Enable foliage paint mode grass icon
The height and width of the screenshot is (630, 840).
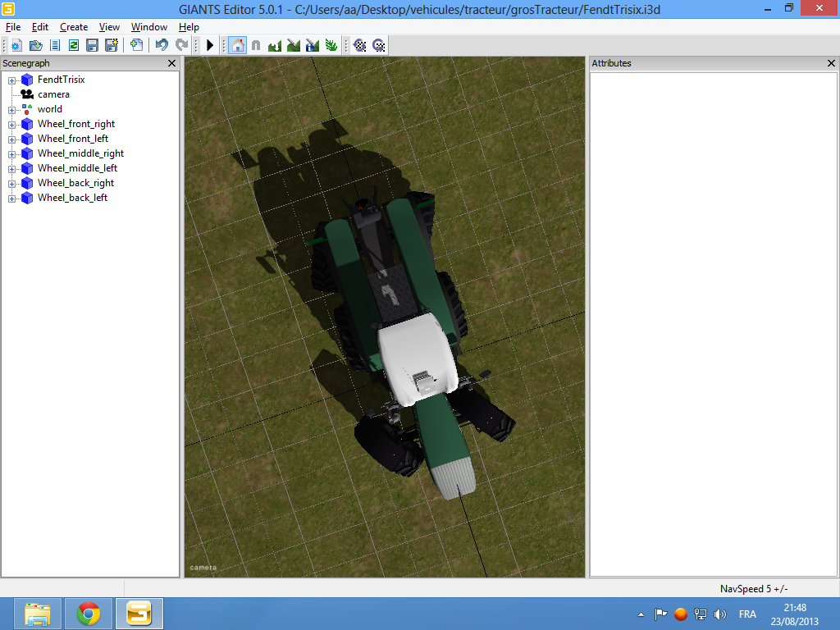click(x=331, y=46)
